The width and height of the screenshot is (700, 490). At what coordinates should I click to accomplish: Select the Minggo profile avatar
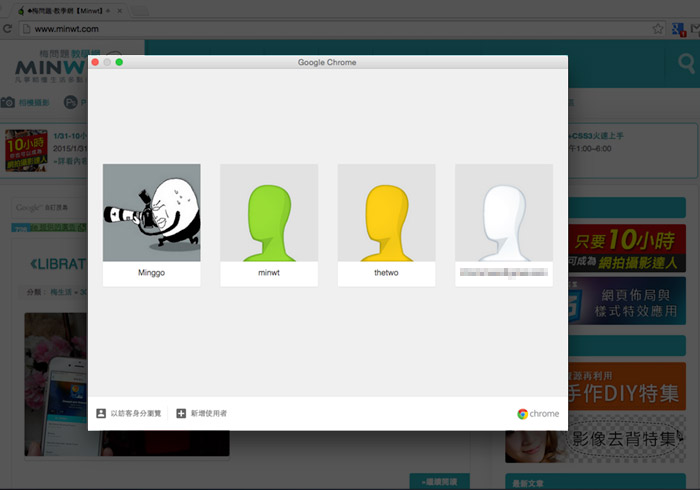click(151, 212)
